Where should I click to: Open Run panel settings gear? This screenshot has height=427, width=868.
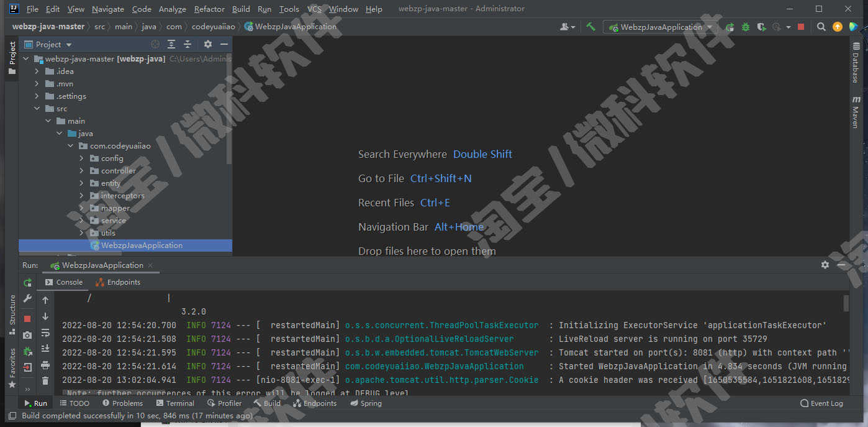coord(825,265)
